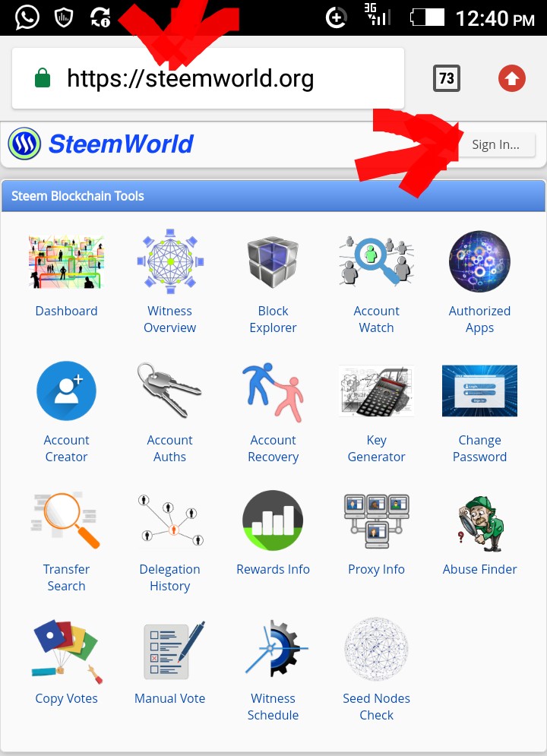Follow the Copy Votes text link

(x=67, y=698)
